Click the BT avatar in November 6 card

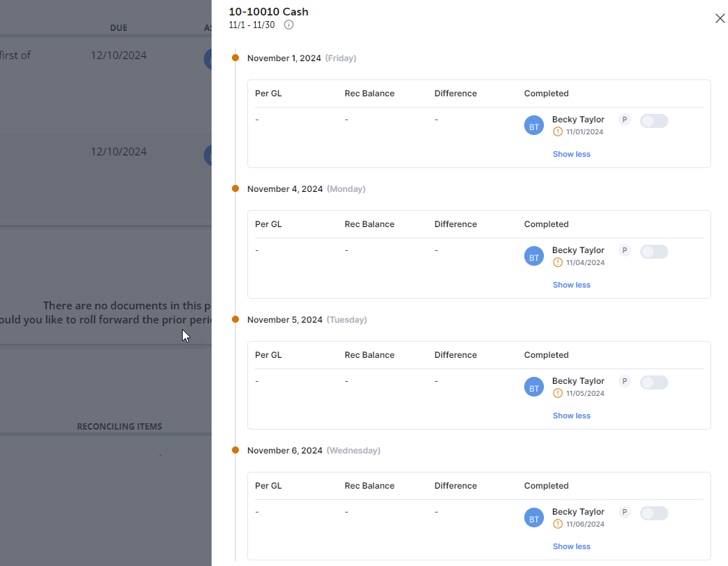click(534, 518)
